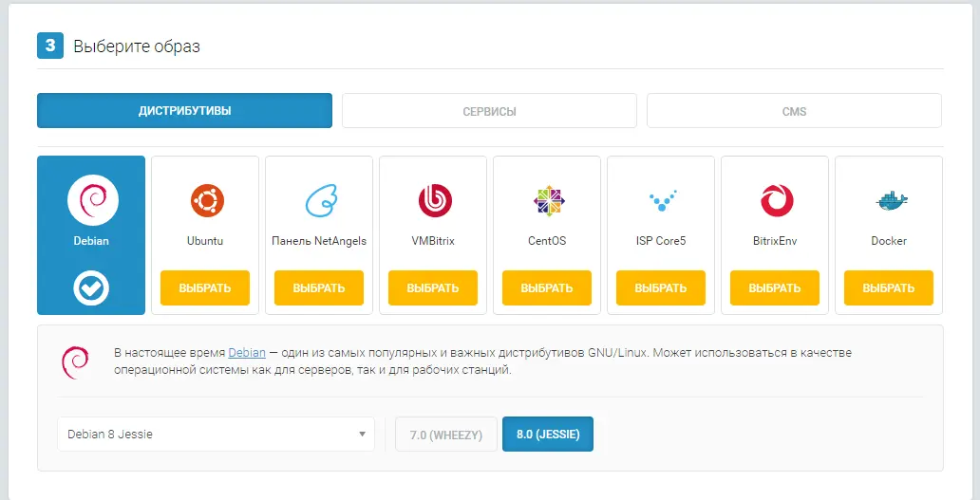Click ВЫБРАТЬ under Docker
980x500 pixels.
pyautogui.click(x=889, y=287)
